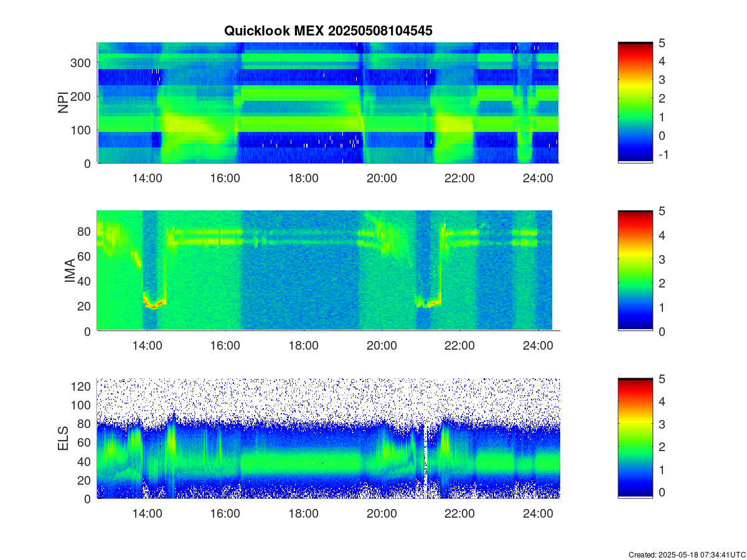Click the 24:00 tick under the ELS panel
The height and width of the screenshot is (560, 747).
538,514
